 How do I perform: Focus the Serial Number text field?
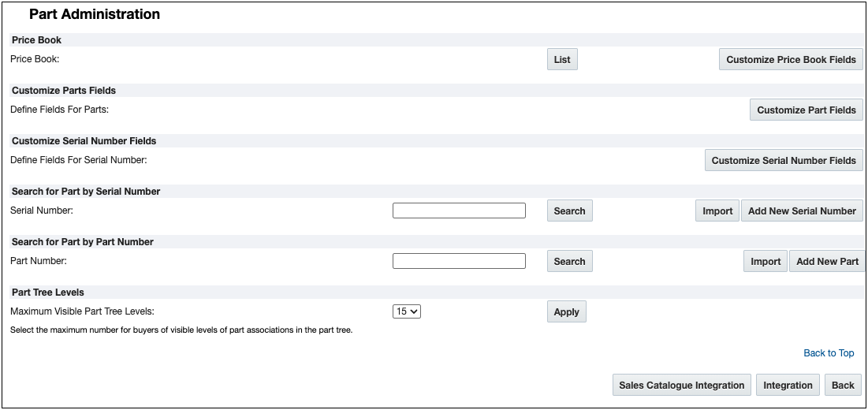(459, 211)
